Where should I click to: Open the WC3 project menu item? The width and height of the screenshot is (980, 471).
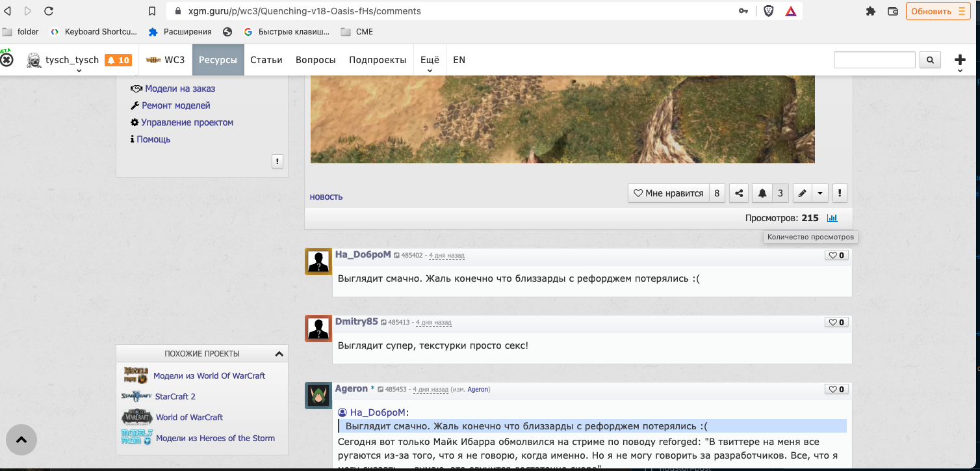click(165, 60)
